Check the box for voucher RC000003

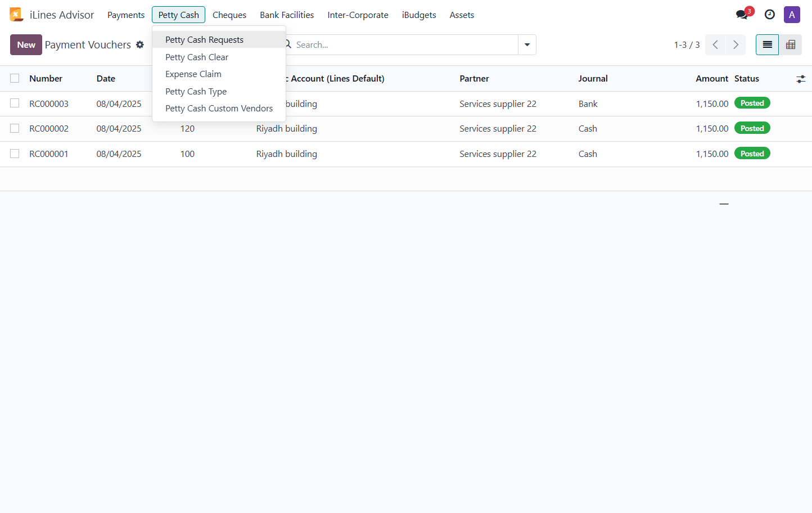click(x=15, y=103)
